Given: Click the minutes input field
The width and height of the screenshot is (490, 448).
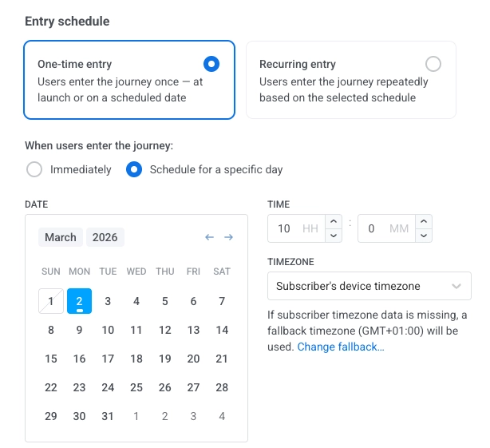Looking at the screenshot, I should (x=386, y=228).
